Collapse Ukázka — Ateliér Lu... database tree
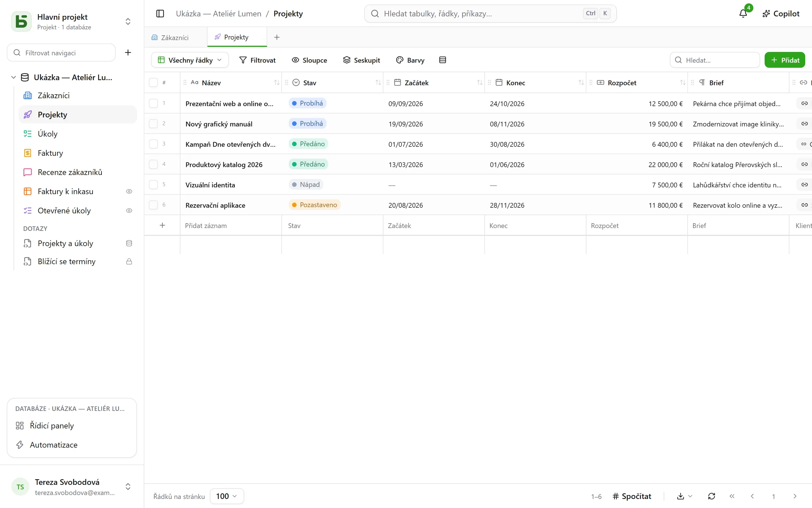This screenshot has height=508, width=812. (x=14, y=77)
